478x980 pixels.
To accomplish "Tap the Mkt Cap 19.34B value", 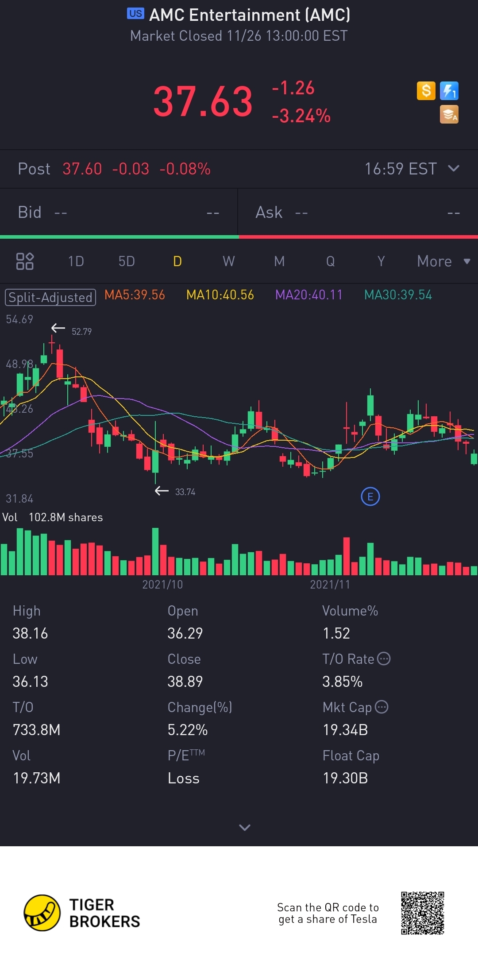I will click(345, 730).
